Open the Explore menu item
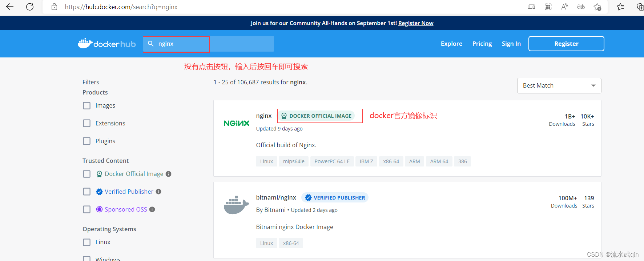Image resolution: width=644 pixels, height=261 pixels. point(451,44)
